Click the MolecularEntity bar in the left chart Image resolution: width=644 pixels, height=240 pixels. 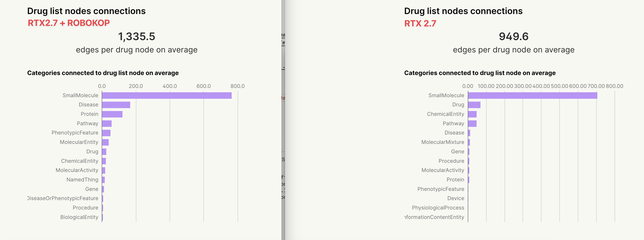pos(105,142)
